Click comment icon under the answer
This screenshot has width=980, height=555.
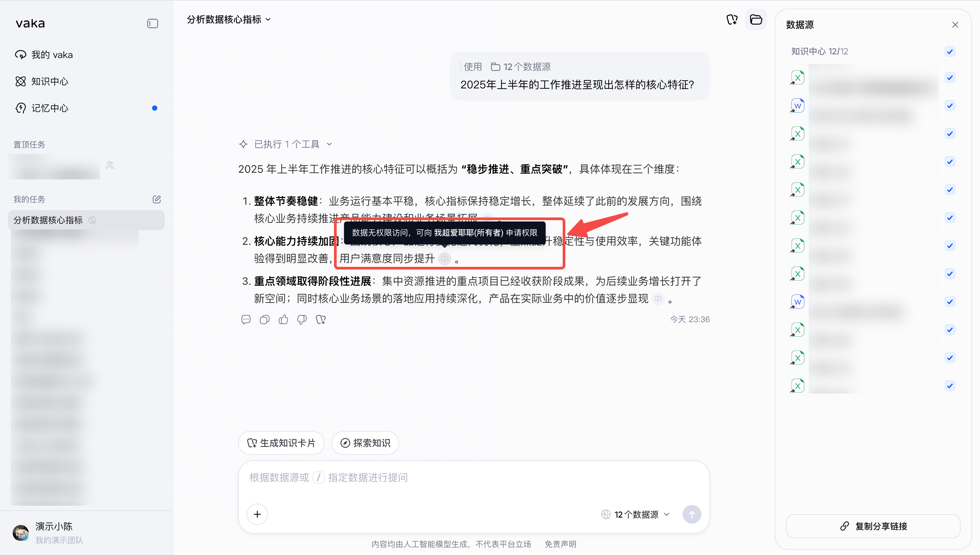coord(246,320)
